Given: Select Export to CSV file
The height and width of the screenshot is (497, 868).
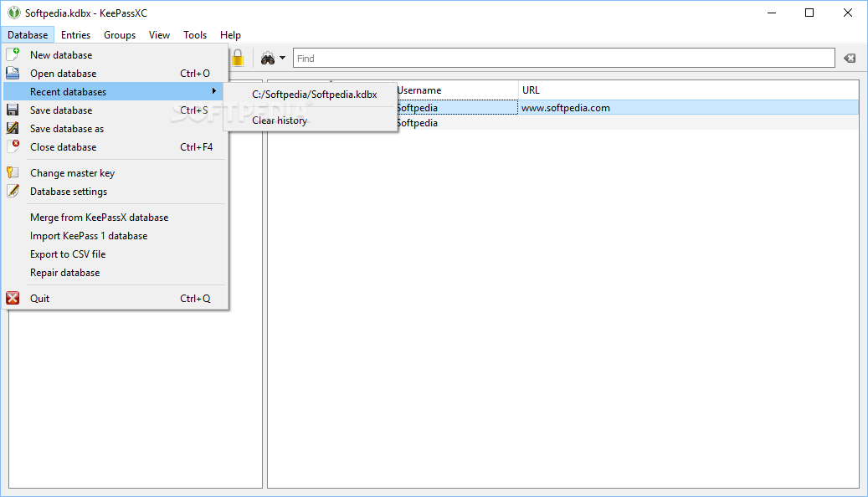Looking at the screenshot, I should 116,254.
